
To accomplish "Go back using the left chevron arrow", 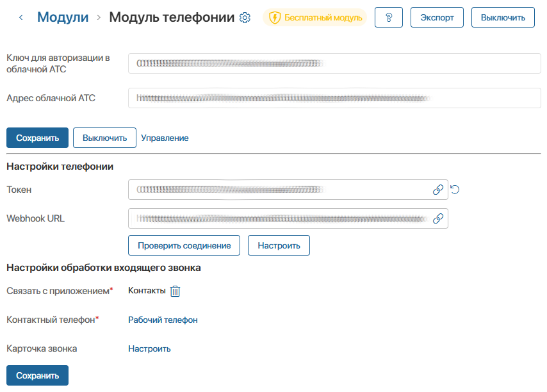I will point(21,17).
